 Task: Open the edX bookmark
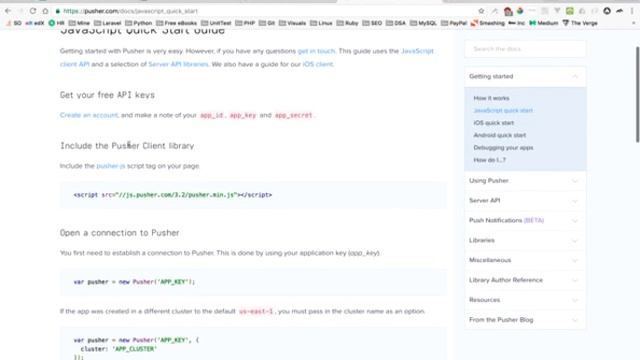[35, 23]
